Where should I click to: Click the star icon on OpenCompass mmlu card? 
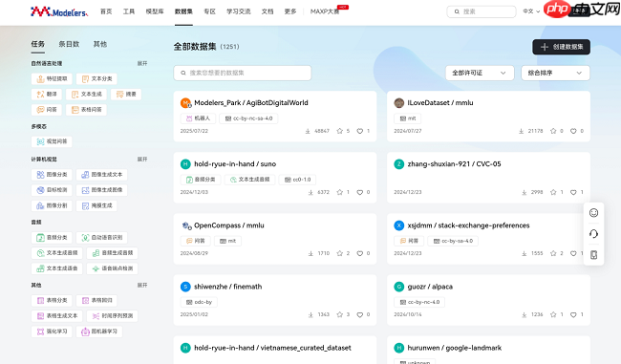pyautogui.click(x=339, y=253)
